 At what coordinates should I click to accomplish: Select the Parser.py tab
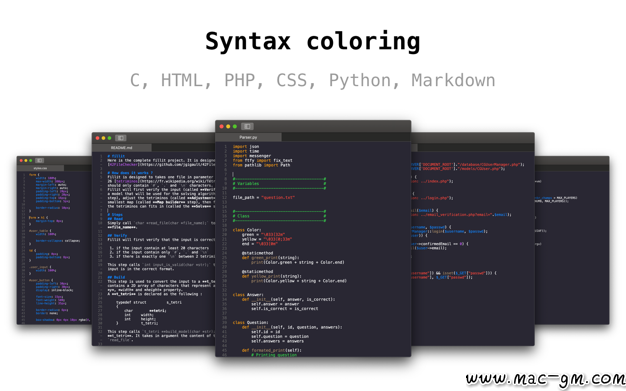click(x=248, y=137)
